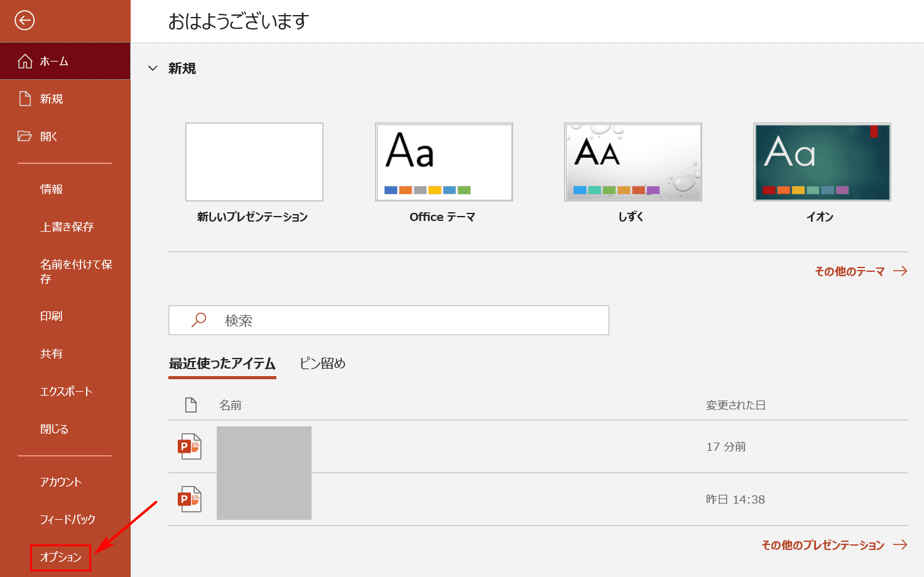Click the 昨日 14:38 date text

(x=736, y=499)
